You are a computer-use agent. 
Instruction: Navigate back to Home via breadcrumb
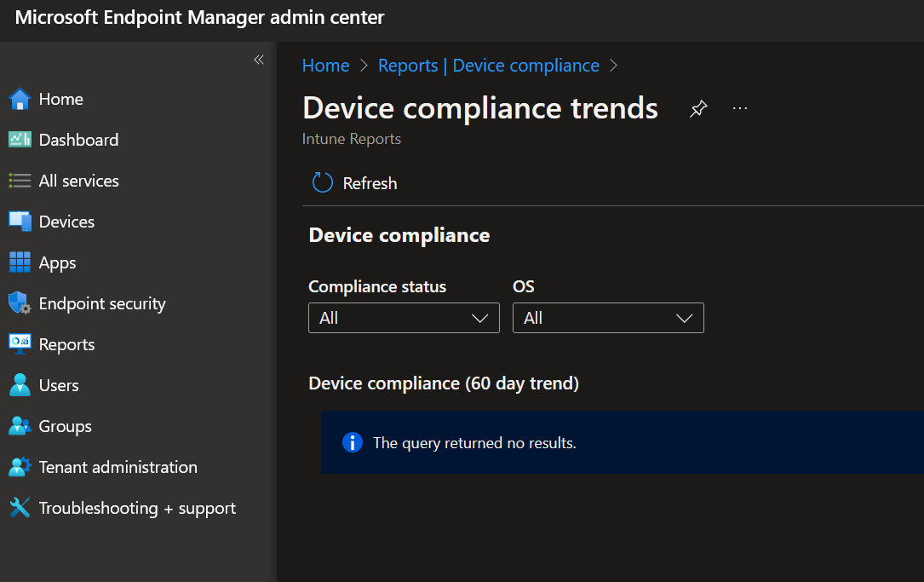(325, 65)
